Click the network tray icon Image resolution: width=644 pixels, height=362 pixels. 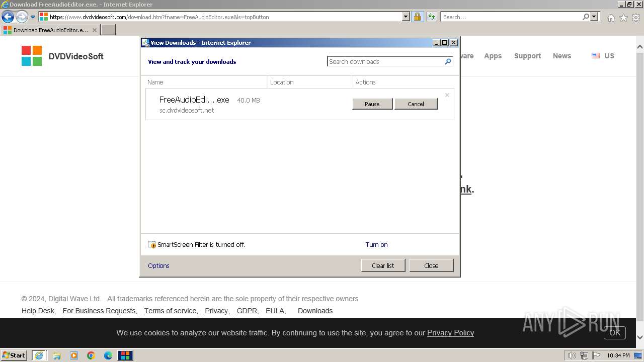click(x=584, y=355)
